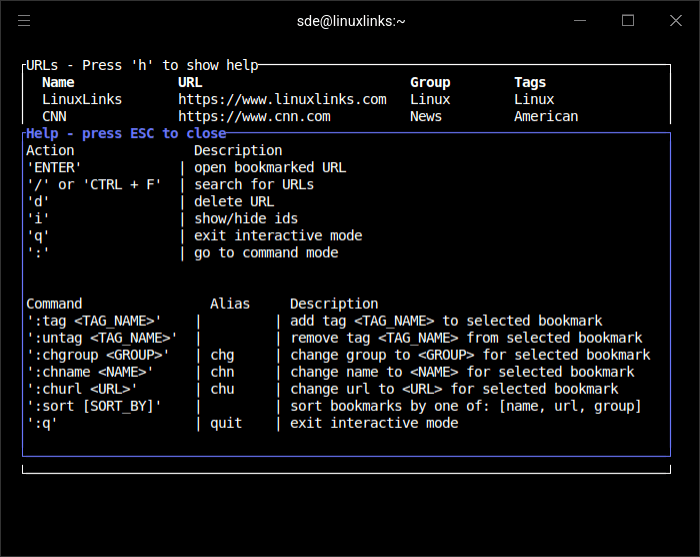Click the ':' command mode key entry
Viewport: 700px width, 557px height.
[38, 253]
